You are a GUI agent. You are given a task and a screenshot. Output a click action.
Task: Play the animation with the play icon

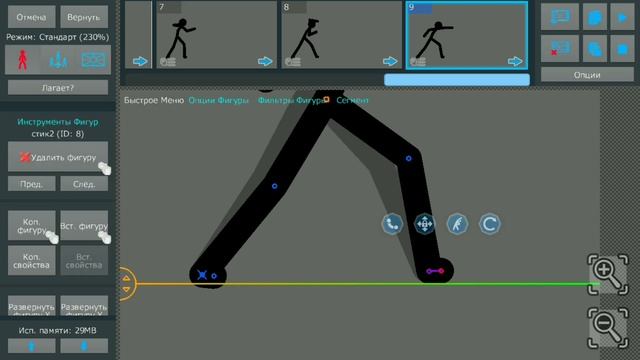[622, 17]
